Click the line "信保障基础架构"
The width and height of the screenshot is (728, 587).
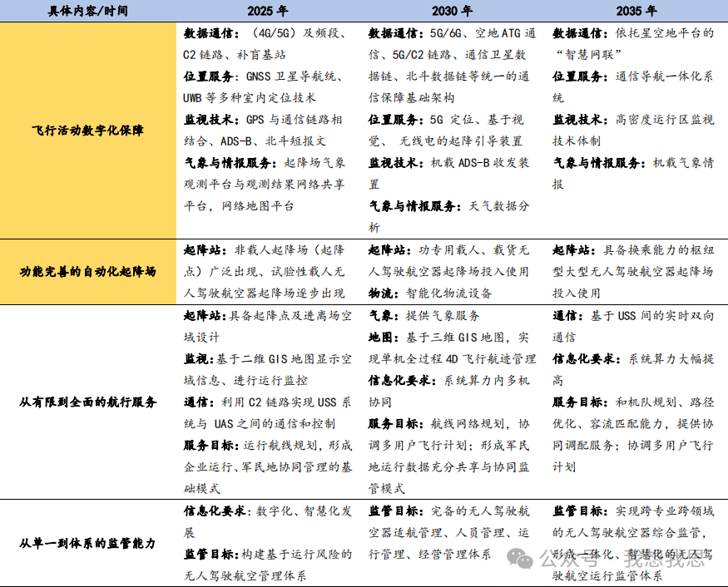click(411, 98)
